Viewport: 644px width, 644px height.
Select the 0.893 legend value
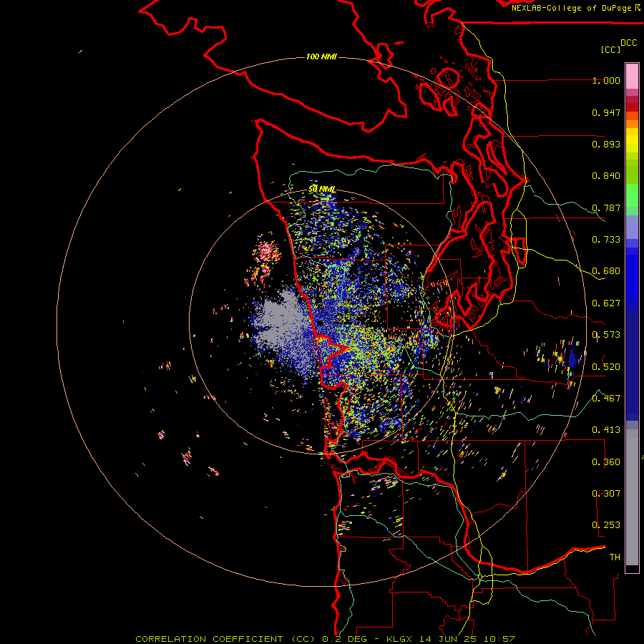pos(606,144)
